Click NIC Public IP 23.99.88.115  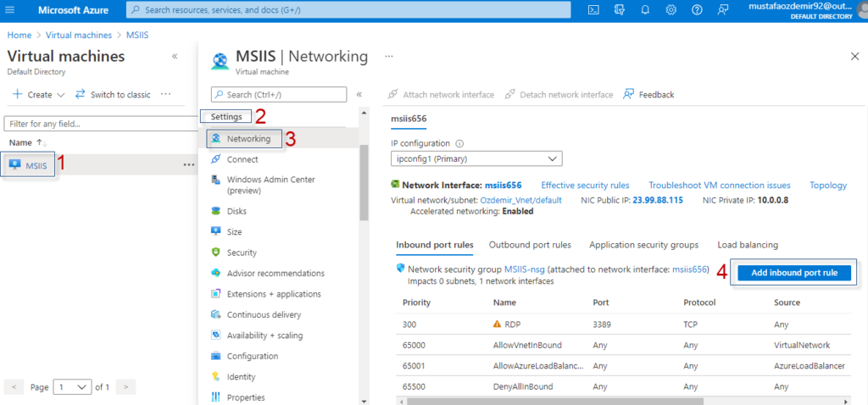pos(658,200)
